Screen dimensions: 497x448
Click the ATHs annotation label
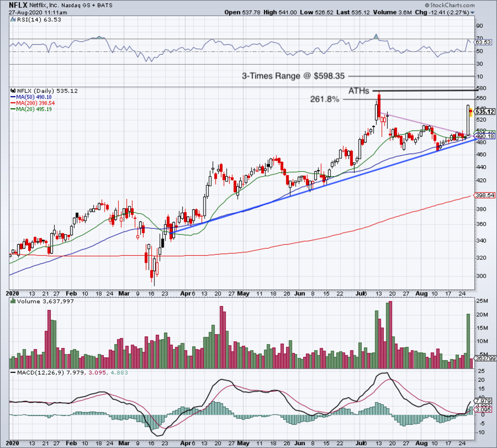click(359, 91)
